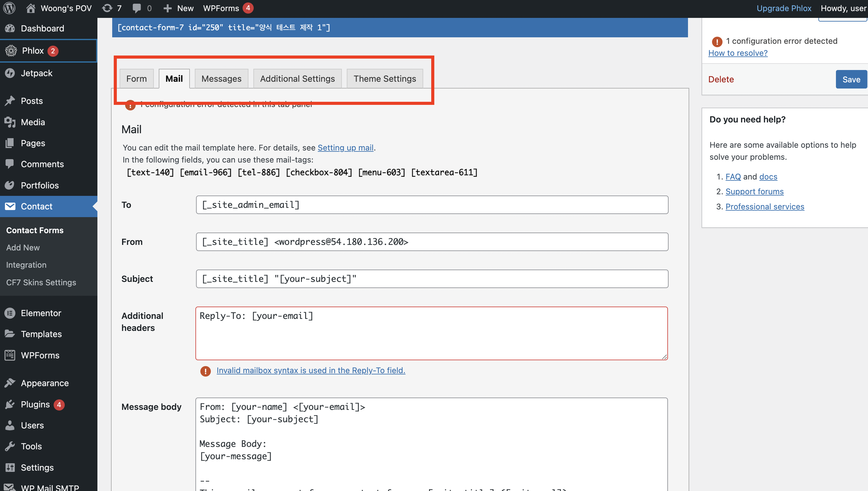Open the Portfolios sidebar item

coord(39,185)
